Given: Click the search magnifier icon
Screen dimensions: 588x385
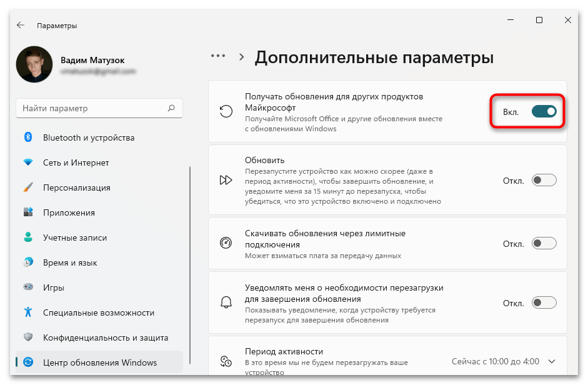Looking at the screenshot, I should click(171, 108).
